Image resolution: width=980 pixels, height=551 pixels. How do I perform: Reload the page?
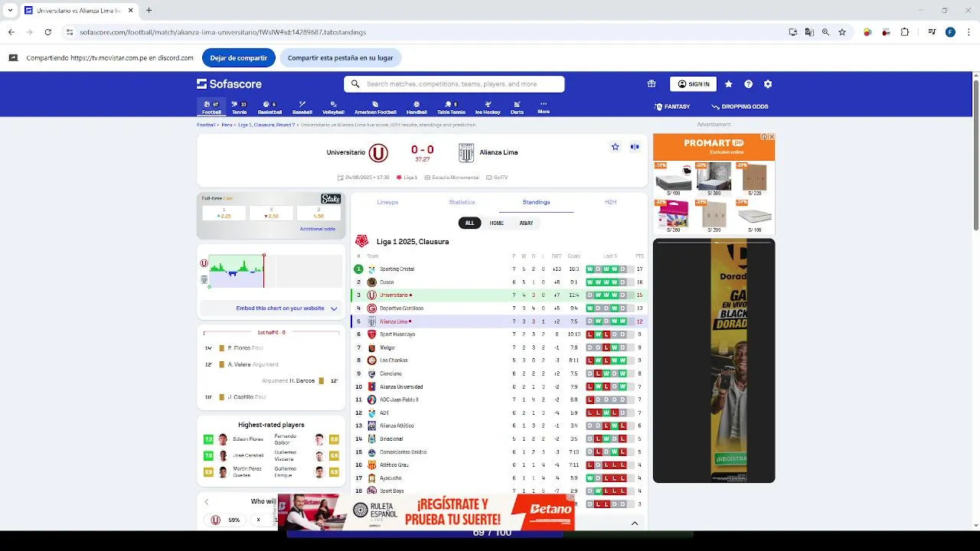coord(47,32)
